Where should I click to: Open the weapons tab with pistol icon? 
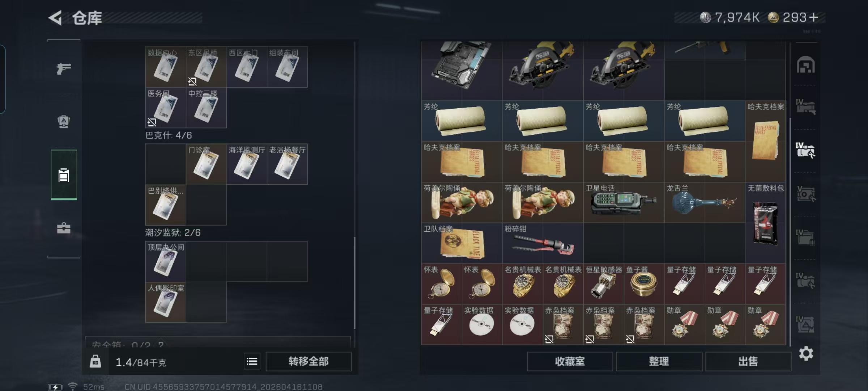(x=64, y=68)
